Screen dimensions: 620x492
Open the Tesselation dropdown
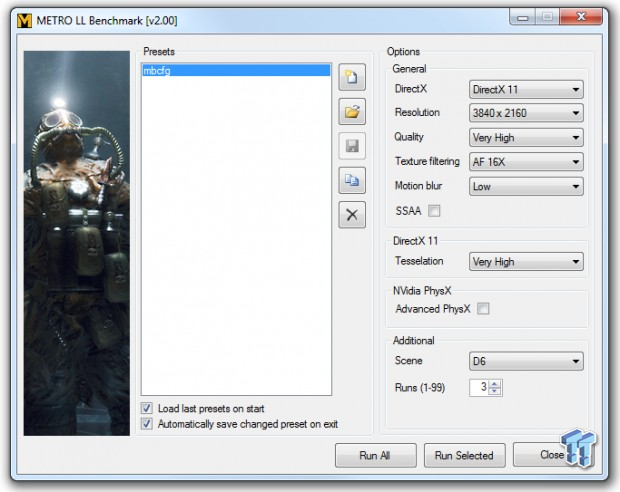pos(526,261)
